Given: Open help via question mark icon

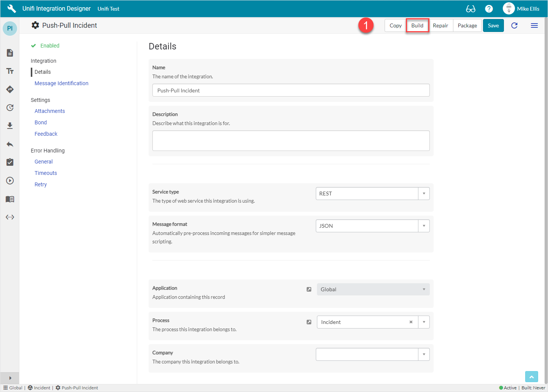Looking at the screenshot, I should pos(489,9).
